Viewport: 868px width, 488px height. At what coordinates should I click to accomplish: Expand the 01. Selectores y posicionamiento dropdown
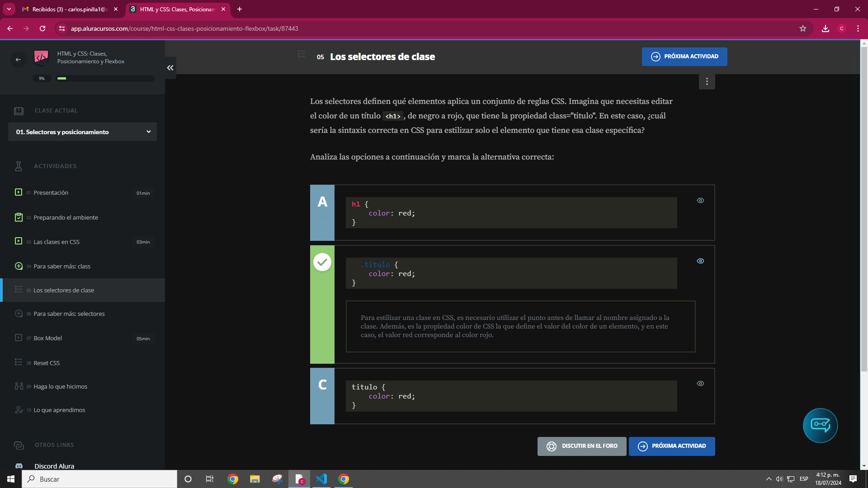pyautogui.click(x=82, y=132)
